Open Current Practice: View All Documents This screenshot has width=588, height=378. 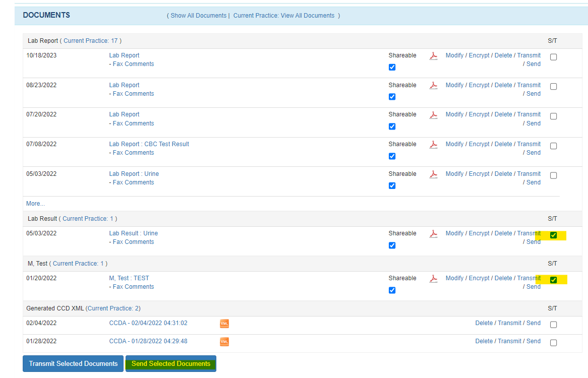pos(283,16)
